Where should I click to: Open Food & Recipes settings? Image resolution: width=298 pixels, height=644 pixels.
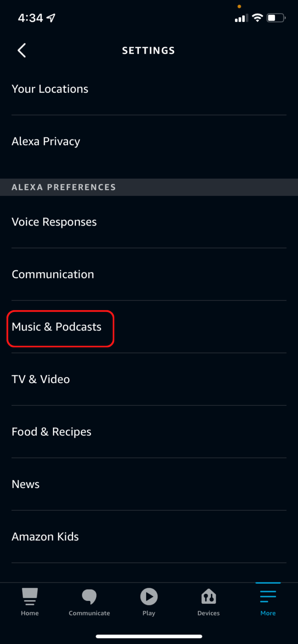point(51,431)
